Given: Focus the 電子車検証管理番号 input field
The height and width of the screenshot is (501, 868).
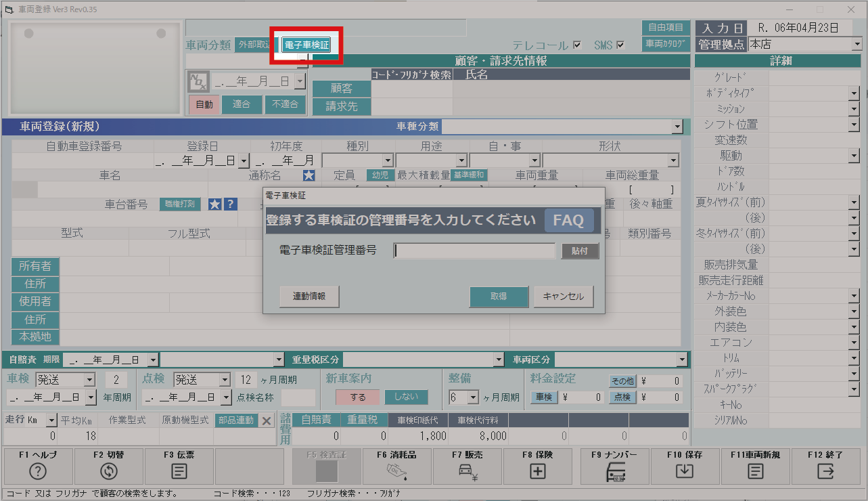Looking at the screenshot, I should click(x=474, y=250).
